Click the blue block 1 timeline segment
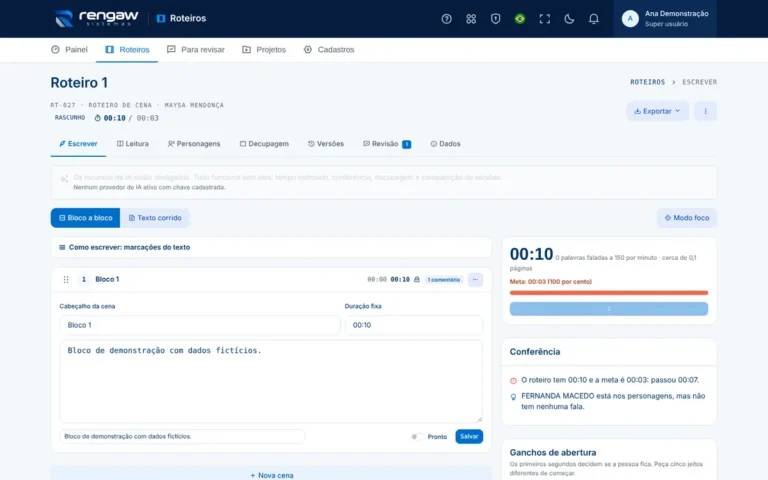The height and width of the screenshot is (480, 768). 609,309
